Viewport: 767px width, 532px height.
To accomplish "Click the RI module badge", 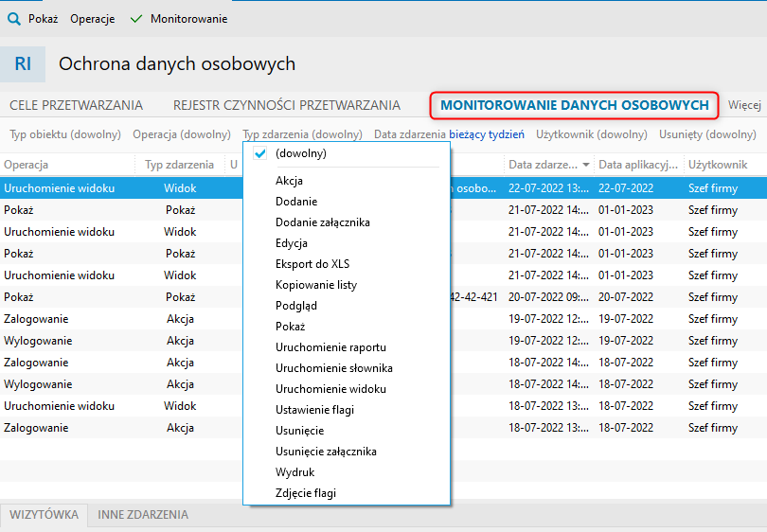I will click(x=23, y=64).
